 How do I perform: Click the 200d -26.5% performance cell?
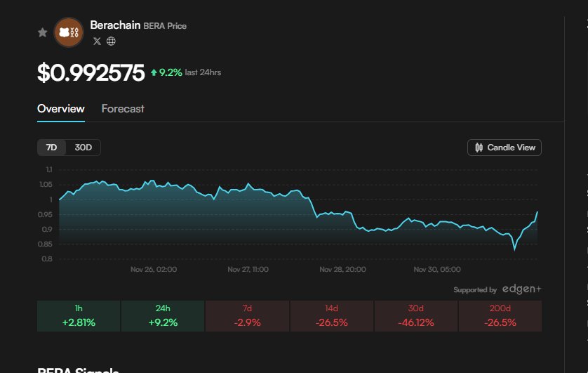(x=500, y=316)
